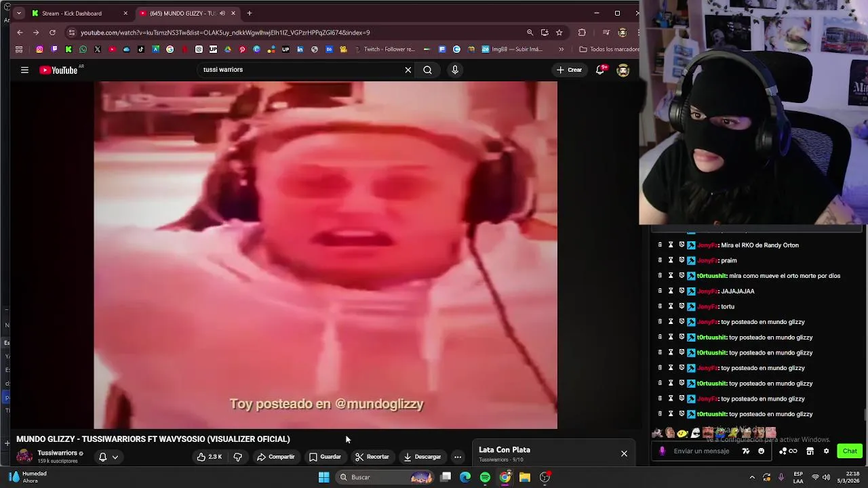Dislike the video

pos(237,457)
